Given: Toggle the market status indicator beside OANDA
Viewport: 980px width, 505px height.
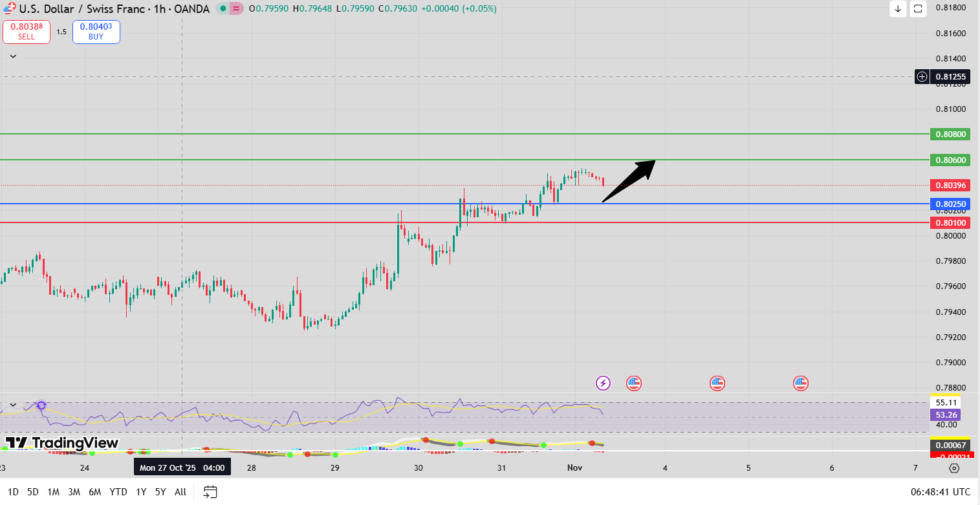Looking at the screenshot, I should (x=223, y=8).
